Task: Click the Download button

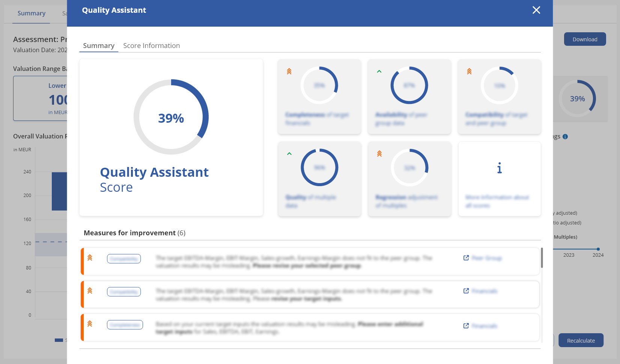Action: click(x=585, y=39)
